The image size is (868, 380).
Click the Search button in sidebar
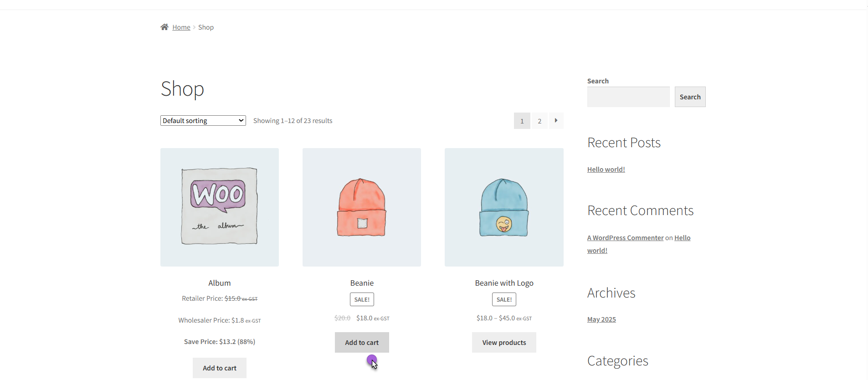coord(690,97)
